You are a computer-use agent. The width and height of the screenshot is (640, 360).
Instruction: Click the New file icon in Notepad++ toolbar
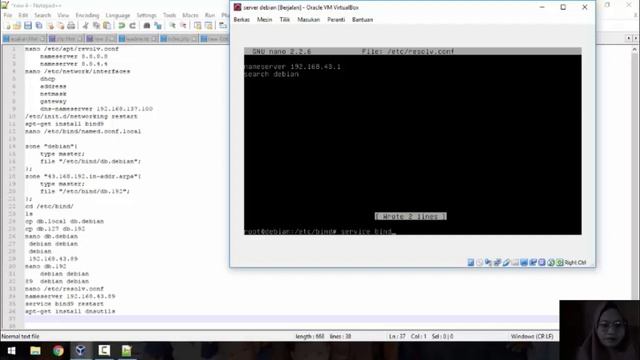tap(7, 26)
